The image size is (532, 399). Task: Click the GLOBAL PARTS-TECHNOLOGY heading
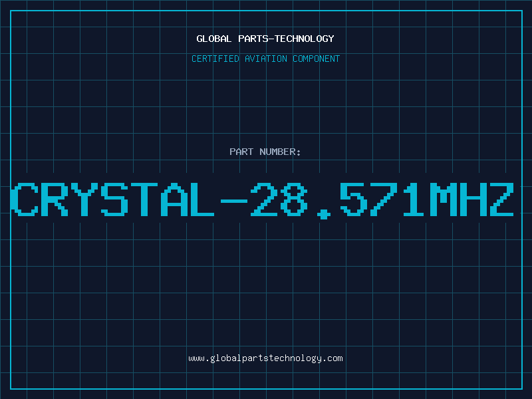(x=265, y=39)
